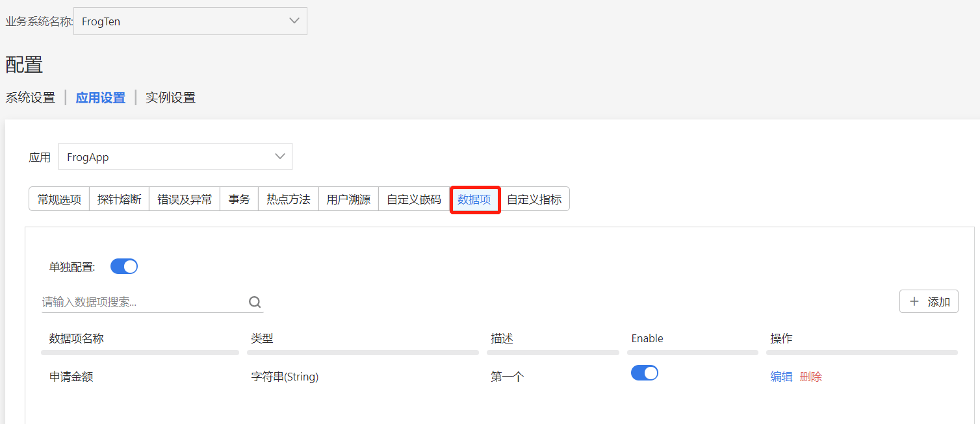Toggle the 单独配置 switch
The height and width of the screenshot is (424, 980).
click(x=124, y=267)
